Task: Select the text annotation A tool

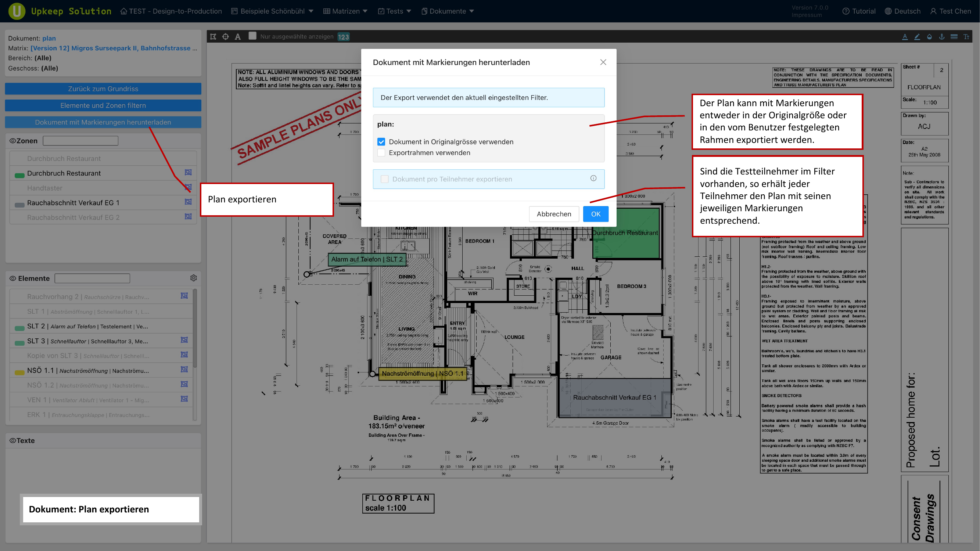Action: [x=238, y=36]
